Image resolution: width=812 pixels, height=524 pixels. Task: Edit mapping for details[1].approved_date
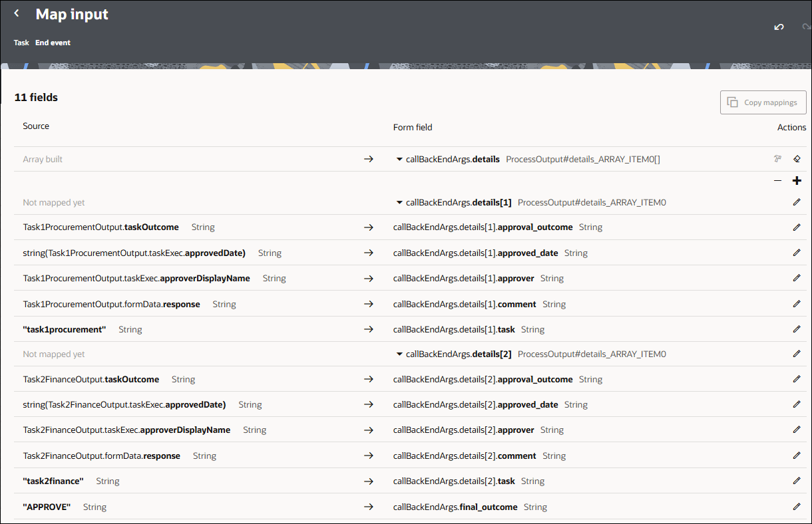tap(797, 253)
